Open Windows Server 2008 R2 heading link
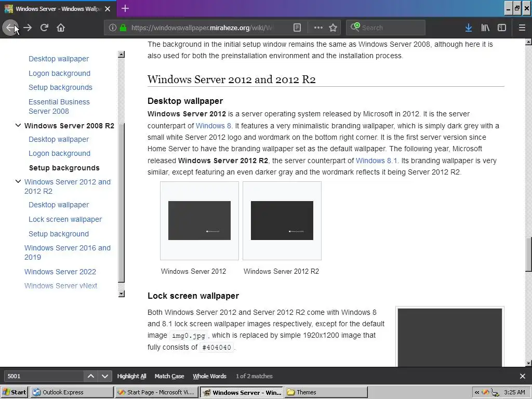The image size is (532, 399). point(69,126)
